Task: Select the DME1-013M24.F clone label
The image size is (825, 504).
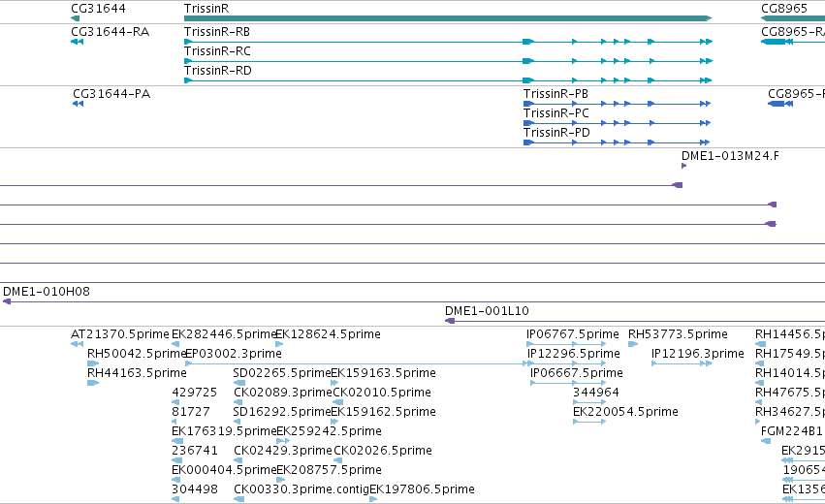Action: click(730, 156)
